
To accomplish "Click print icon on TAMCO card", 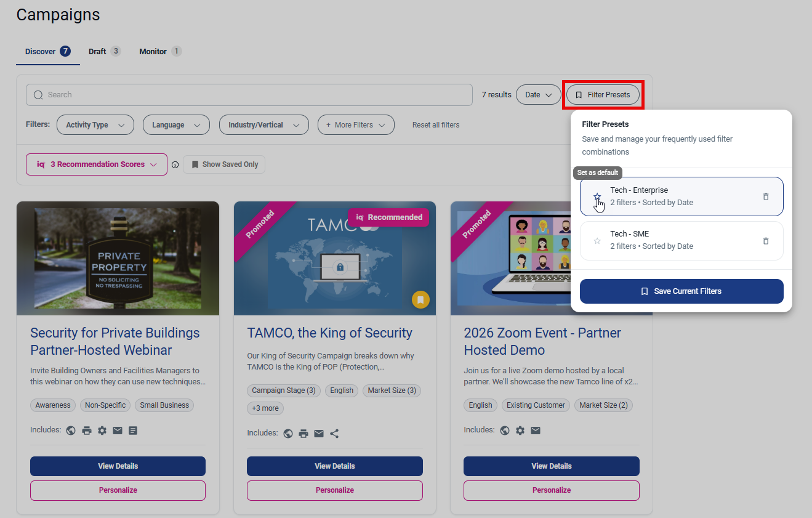I will coord(303,434).
